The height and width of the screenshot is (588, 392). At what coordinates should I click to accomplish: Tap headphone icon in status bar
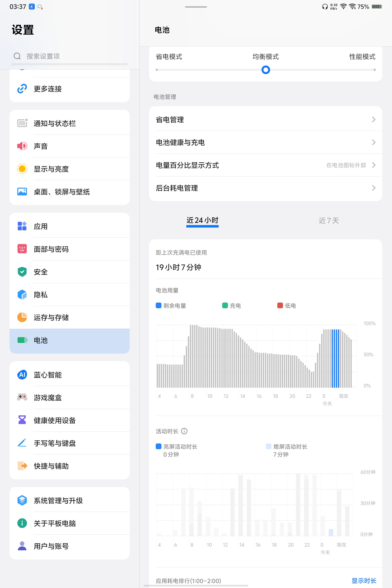(325, 7)
